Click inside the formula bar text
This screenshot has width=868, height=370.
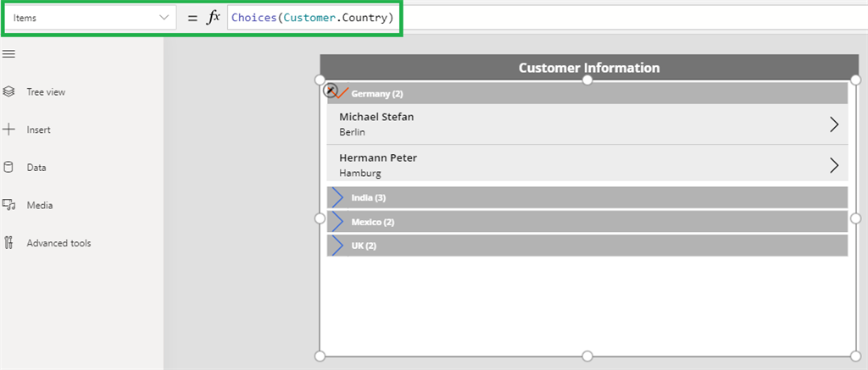tap(312, 18)
